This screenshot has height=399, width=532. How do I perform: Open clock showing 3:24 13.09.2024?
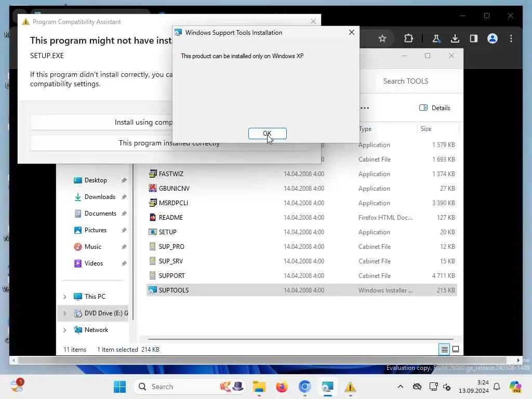(x=474, y=387)
